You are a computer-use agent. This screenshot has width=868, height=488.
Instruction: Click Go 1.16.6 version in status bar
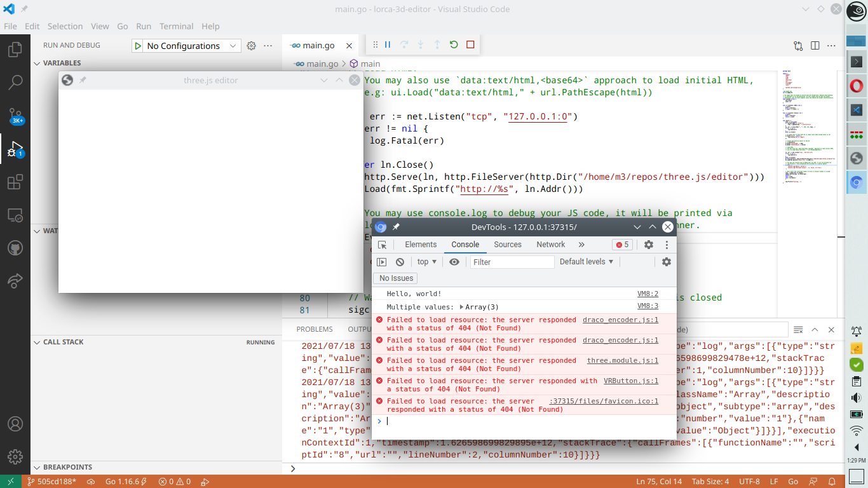click(126, 482)
